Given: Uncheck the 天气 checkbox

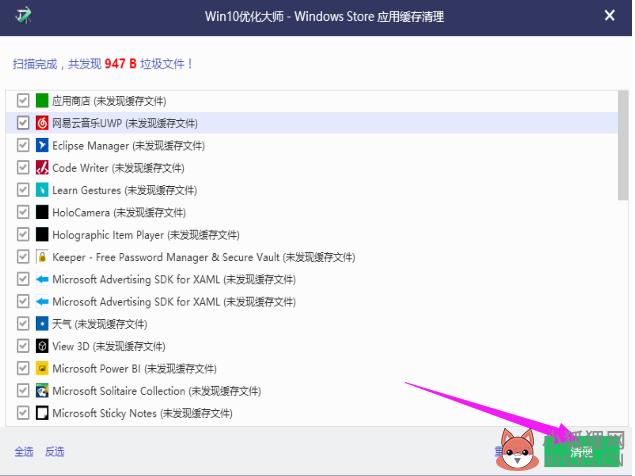Looking at the screenshot, I should click(23, 324).
